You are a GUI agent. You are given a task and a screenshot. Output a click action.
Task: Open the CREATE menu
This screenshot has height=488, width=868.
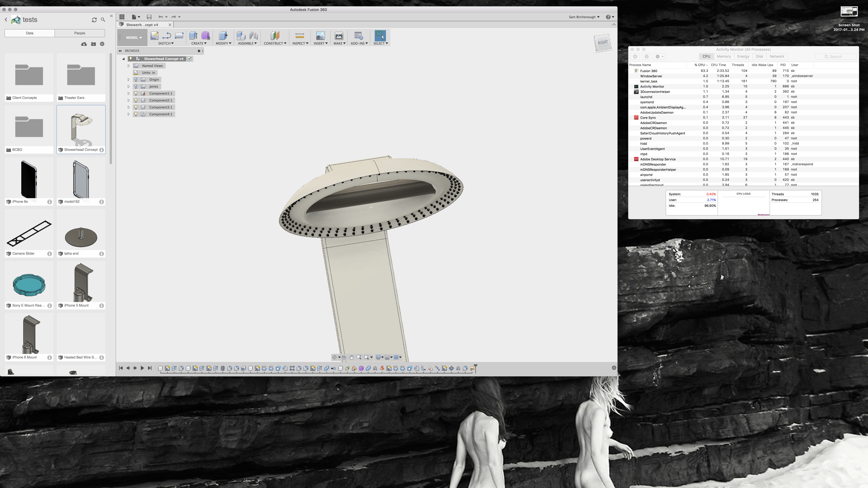coord(199,43)
